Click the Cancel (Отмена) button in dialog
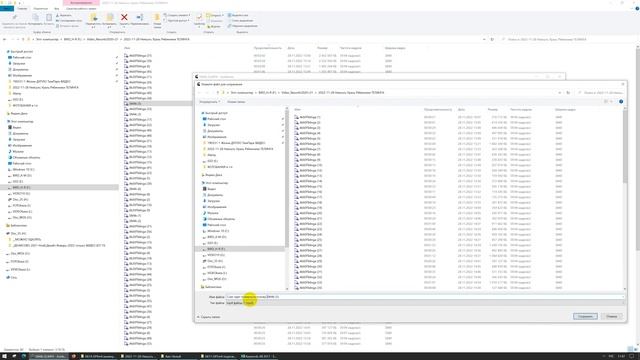Image resolution: width=640 pixels, height=360 pixels. point(611,316)
